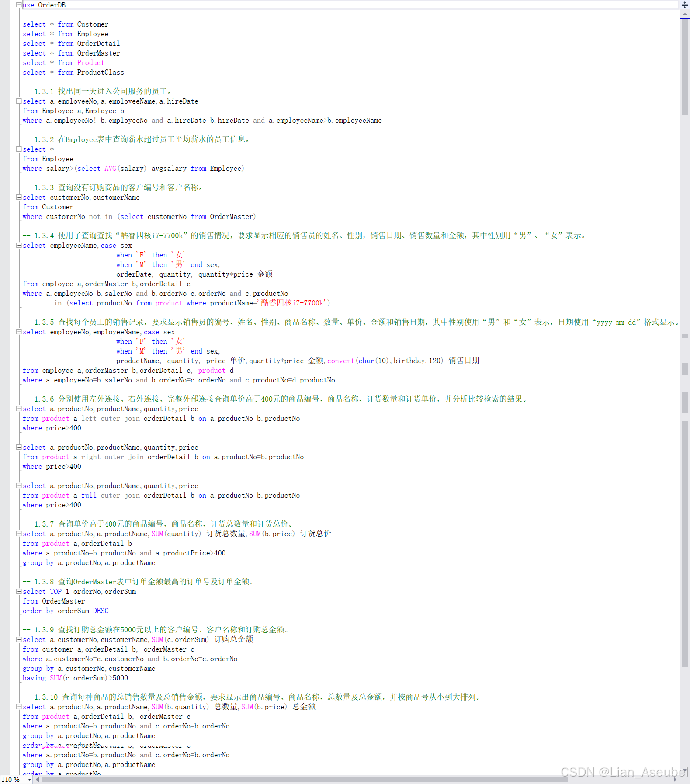The height and width of the screenshot is (784, 690).
Task: Collapse the 'select employeeName,case sex' block
Action: tap(19, 245)
